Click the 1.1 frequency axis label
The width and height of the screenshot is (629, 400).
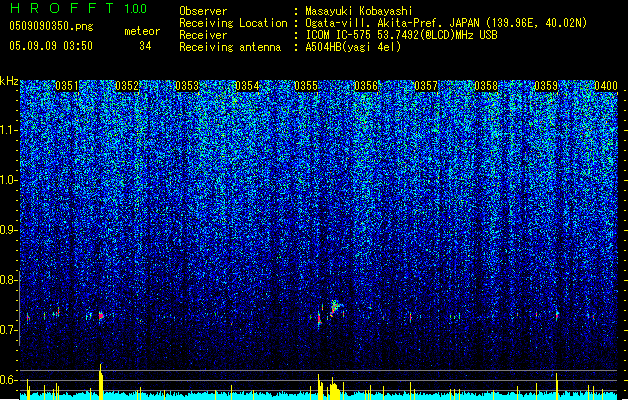(x=8, y=130)
